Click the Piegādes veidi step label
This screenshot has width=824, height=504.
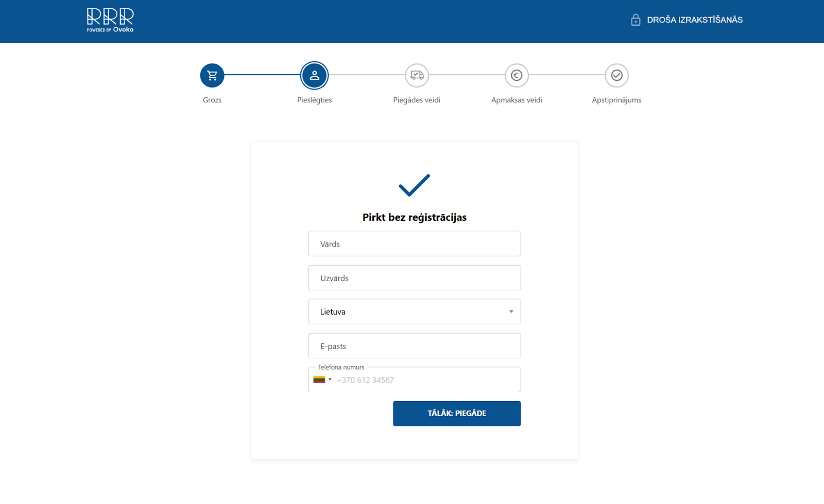417,100
